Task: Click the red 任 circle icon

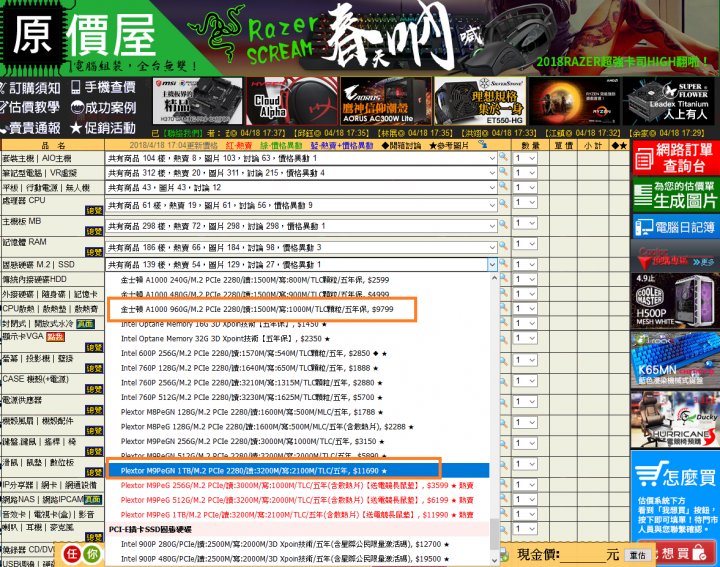Action: coord(72,554)
